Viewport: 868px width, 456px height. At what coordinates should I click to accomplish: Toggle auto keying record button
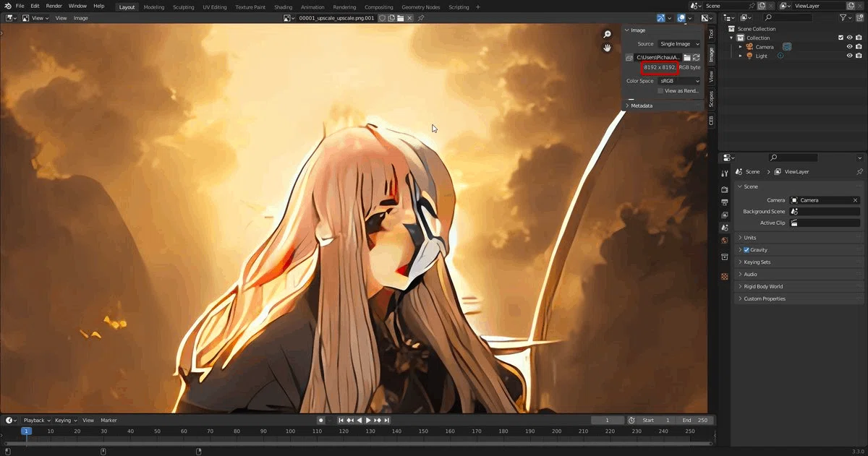coord(320,421)
